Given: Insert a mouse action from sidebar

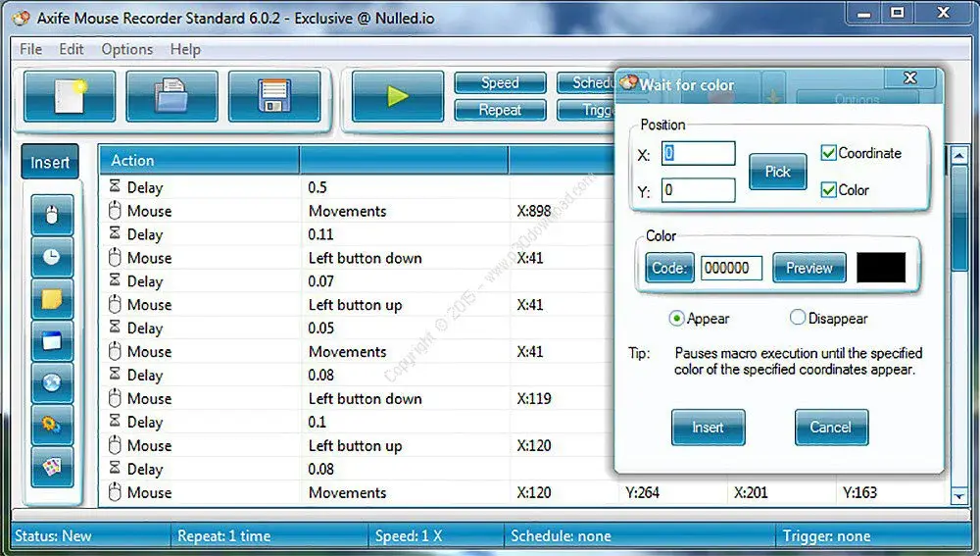Looking at the screenshot, I should pyautogui.click(x=52, y=215).
